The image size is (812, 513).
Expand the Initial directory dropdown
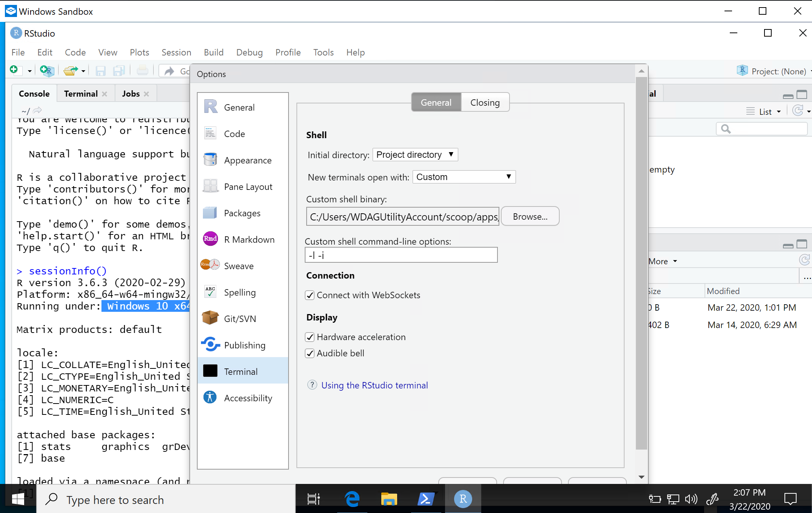[415, 155]
